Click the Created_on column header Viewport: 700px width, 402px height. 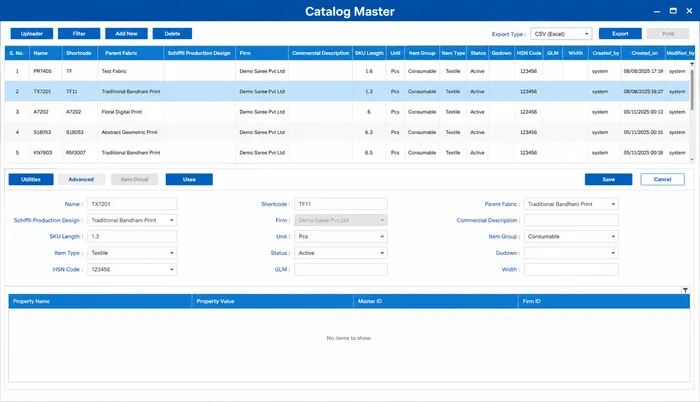point(643,53)
